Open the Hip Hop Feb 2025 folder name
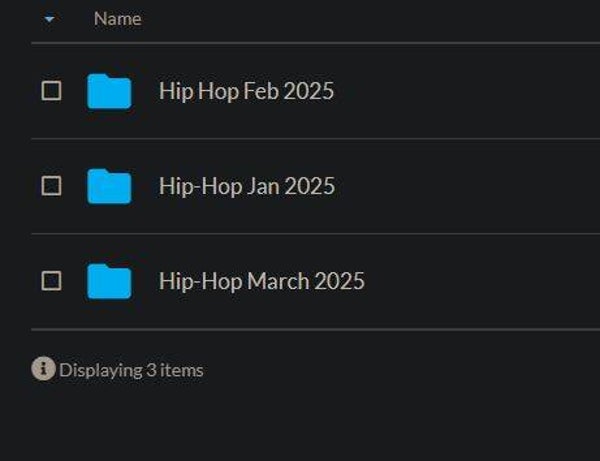The width and height of the screenshot is (600, 461). coord(246,91)
